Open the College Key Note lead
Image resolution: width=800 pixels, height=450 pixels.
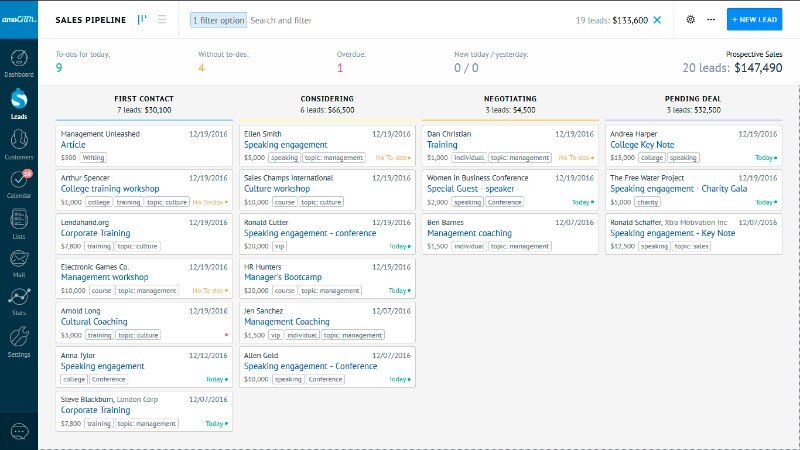click(x=640, y=145)
